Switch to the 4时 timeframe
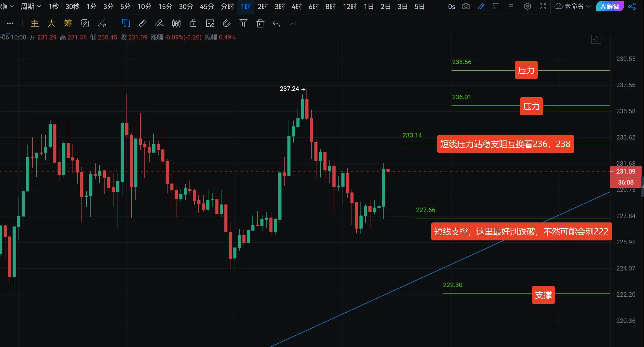This screenshot has width=644, height=347. [x=297, y=6]
